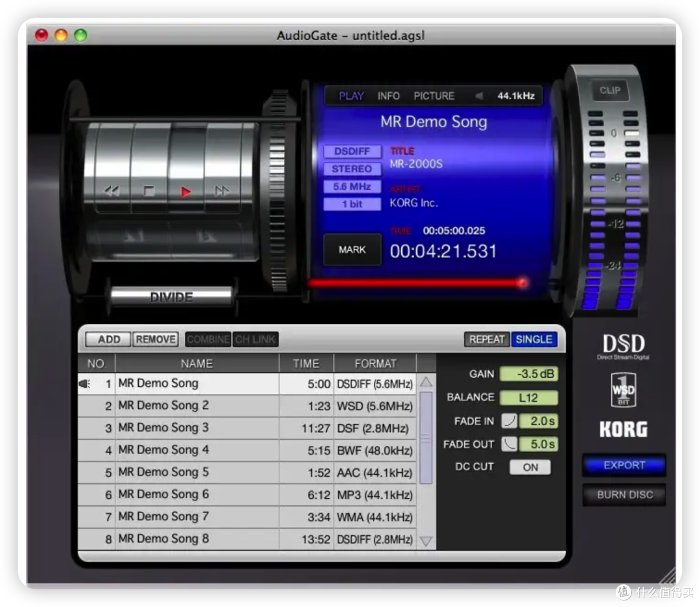Viewport: 700px width, 607px height.
Task: Click the speaker icon in song row 1
Action: point(85,384)
